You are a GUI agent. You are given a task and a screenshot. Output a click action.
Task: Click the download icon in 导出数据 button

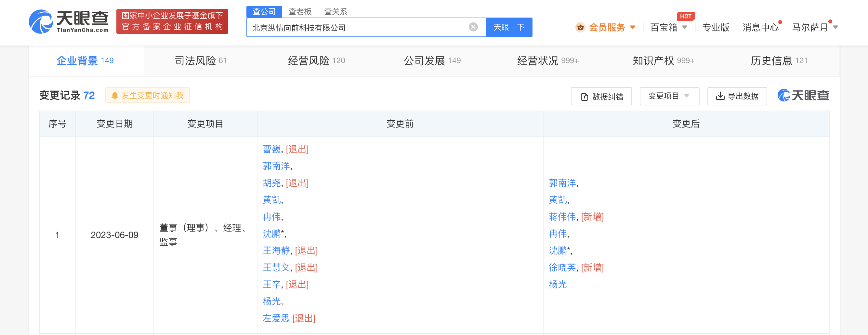[x=720, y=96]
